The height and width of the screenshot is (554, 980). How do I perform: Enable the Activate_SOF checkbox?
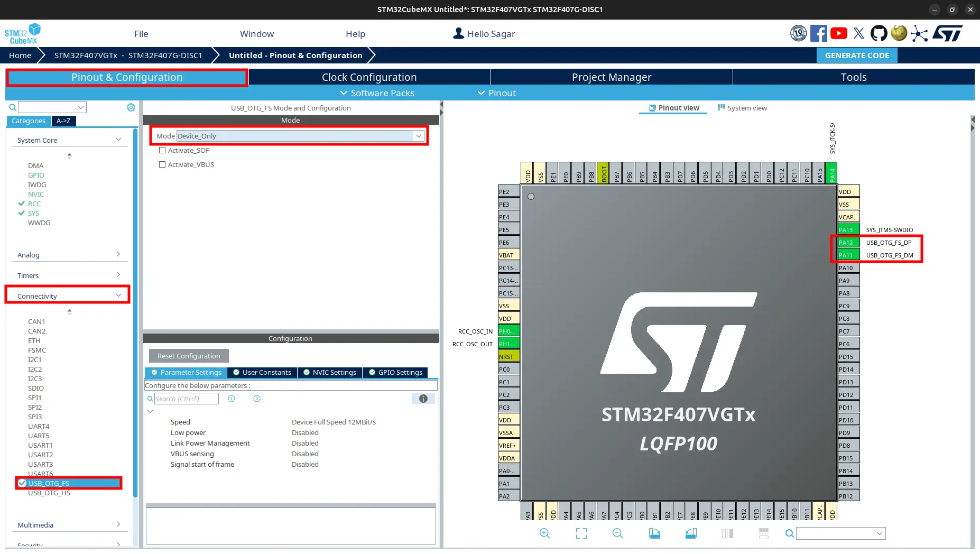[162, 150]
